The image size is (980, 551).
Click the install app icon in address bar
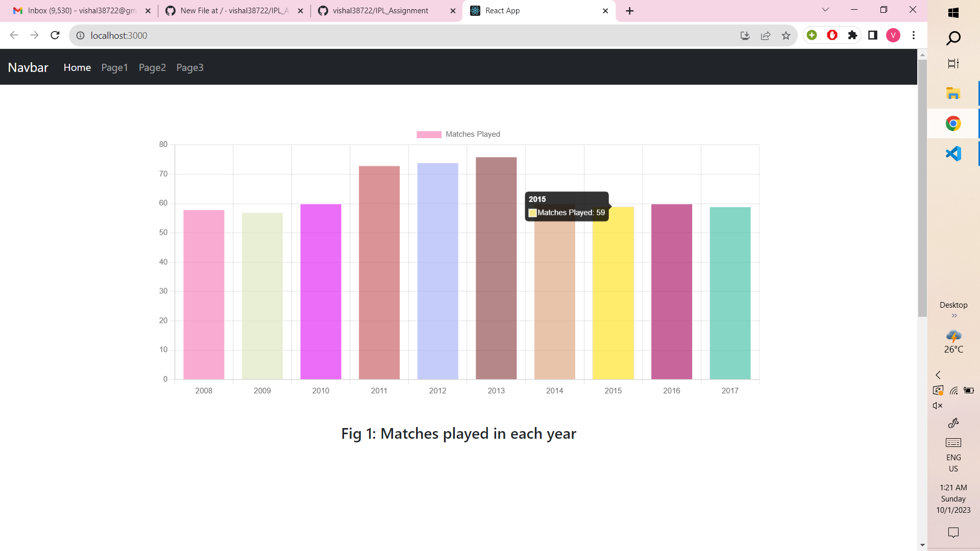[x=745, y=35]
